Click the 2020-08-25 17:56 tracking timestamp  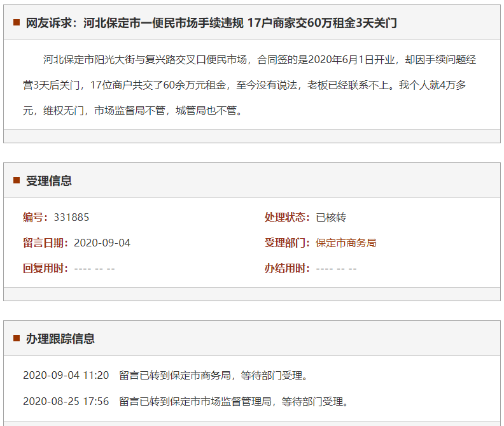tap(66, 401)
